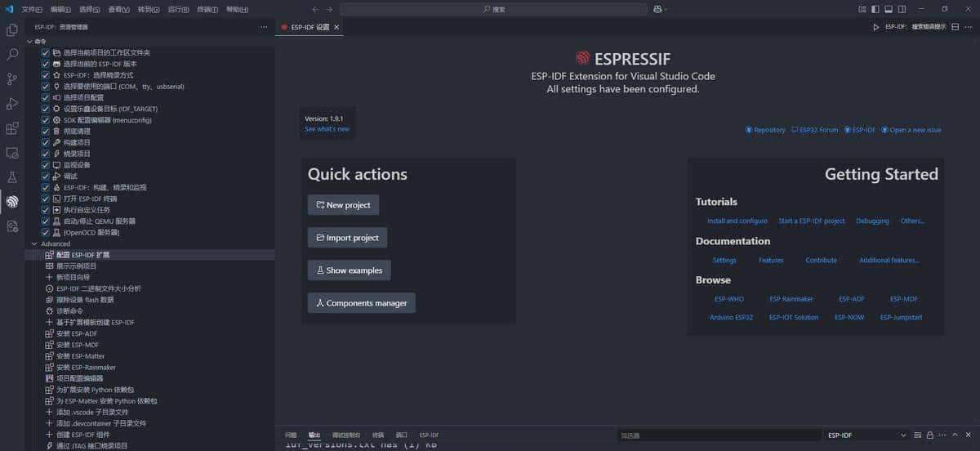This screenshot has height=451, width=980.
Task: Open the Testing flask icon
Action: [12, 177]
